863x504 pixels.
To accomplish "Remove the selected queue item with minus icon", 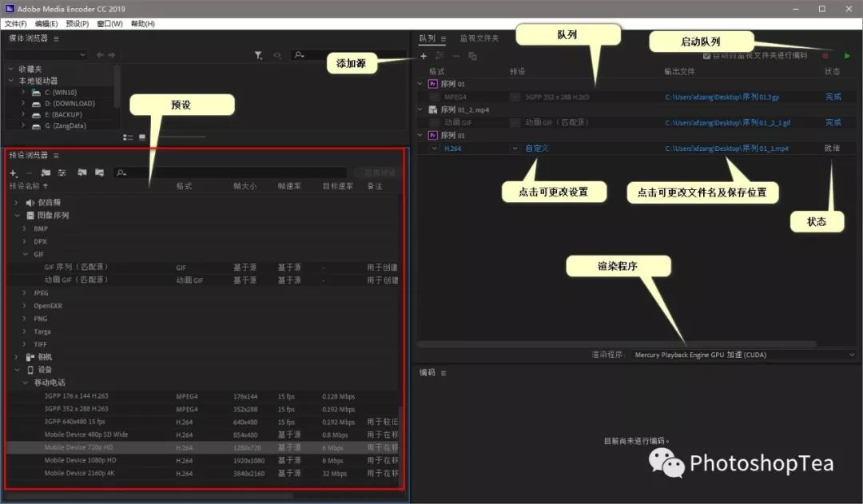I will (455, 56).
